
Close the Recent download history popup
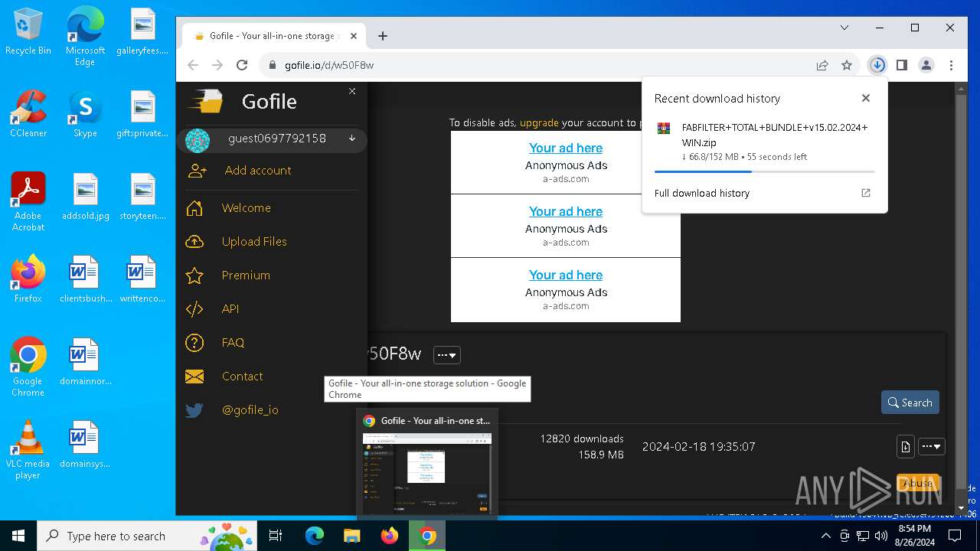click(866, 98)
